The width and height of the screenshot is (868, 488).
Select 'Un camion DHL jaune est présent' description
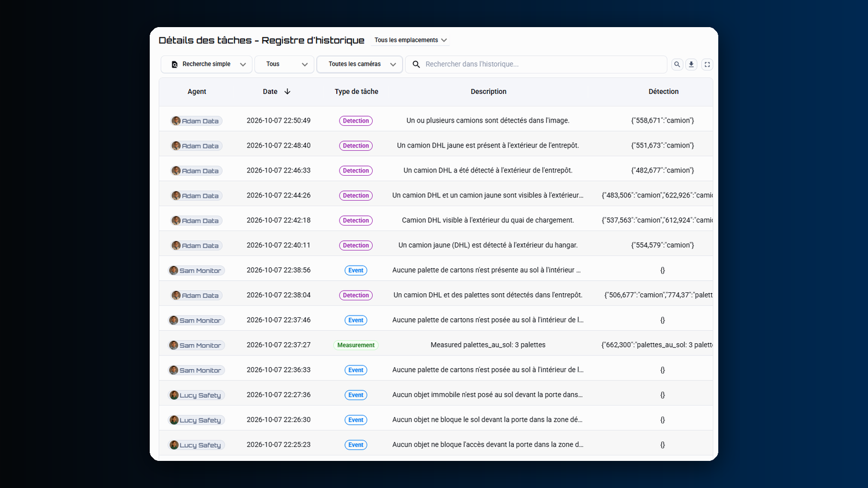pyautogui.click(x=488, y=145)
